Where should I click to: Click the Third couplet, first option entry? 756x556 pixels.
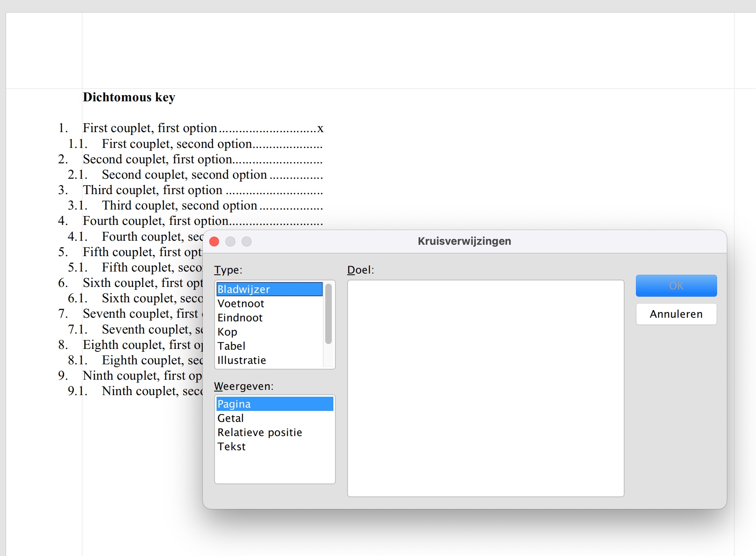click(x=152, y=190)
